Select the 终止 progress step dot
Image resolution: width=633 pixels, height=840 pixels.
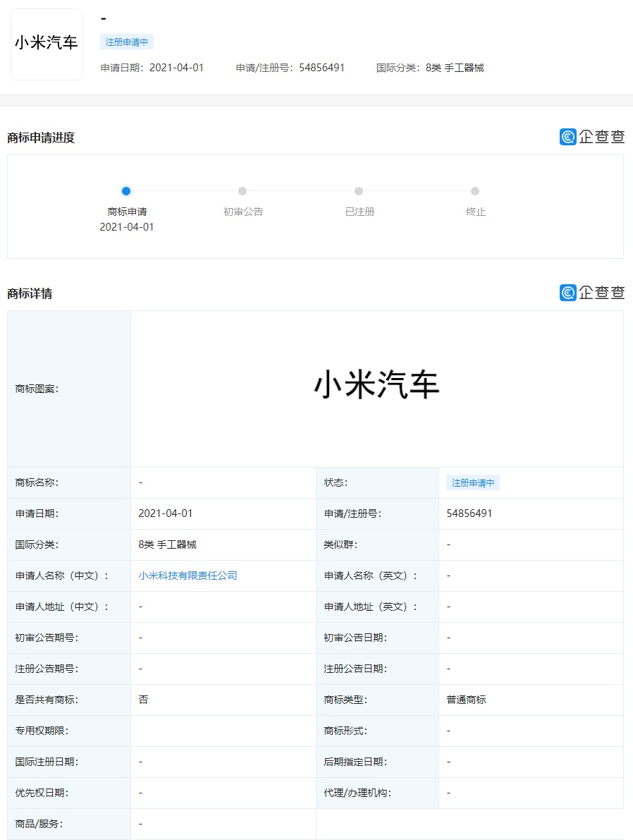pos(475,190)
